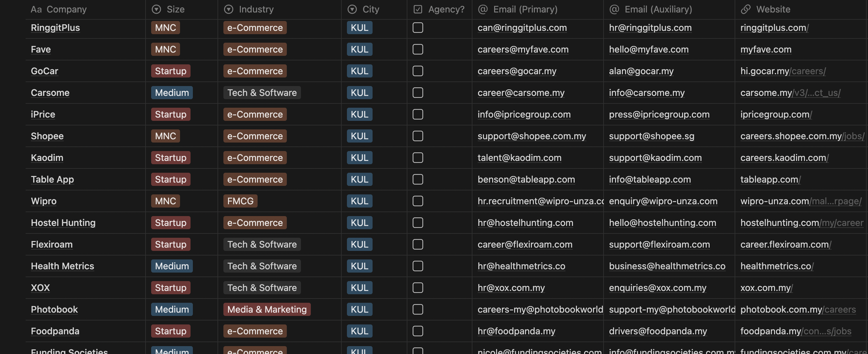Open Industry tag for Wipro (FMCG)
The image size is (868, 354).
pyautogui.click(x=240, y=201)
